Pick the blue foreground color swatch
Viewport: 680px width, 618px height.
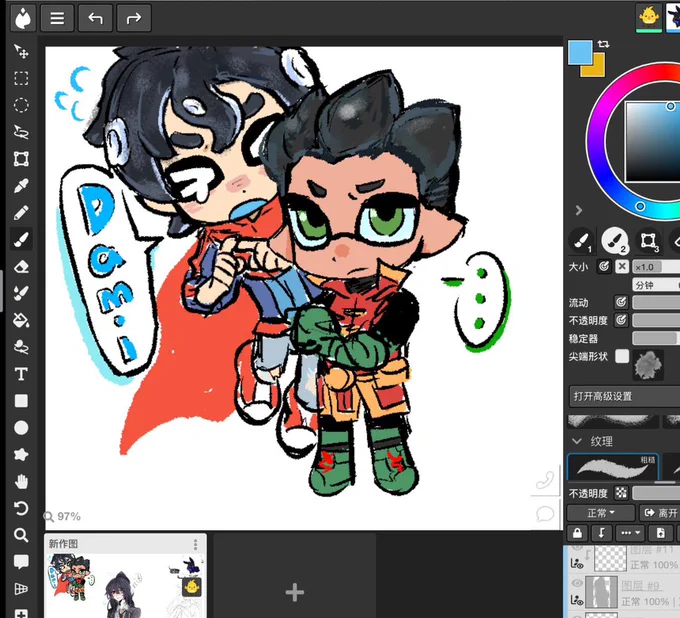tap(580, 52)
